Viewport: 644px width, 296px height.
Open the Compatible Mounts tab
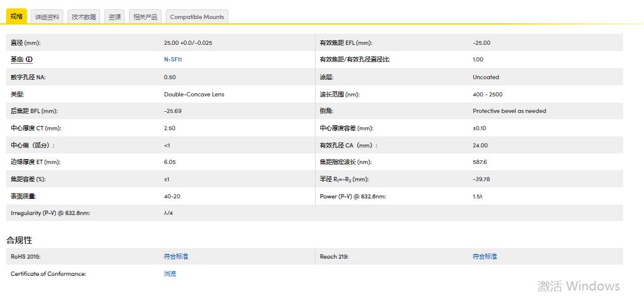[x=197, y=17]
